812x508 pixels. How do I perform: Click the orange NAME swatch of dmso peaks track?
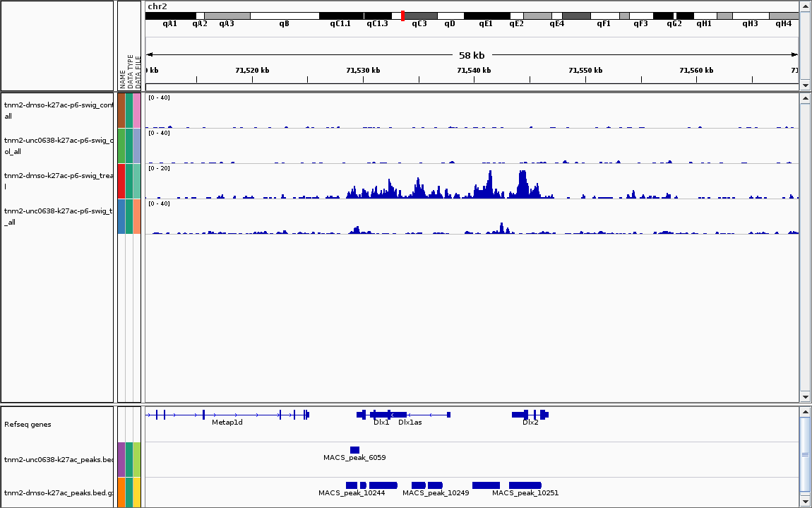pos(121,492)
